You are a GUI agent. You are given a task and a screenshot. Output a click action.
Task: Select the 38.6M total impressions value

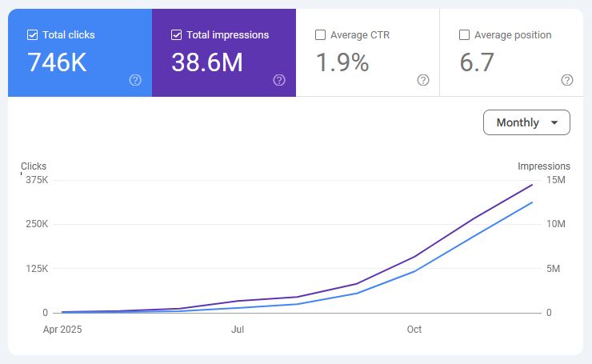[x=206, y=63]
